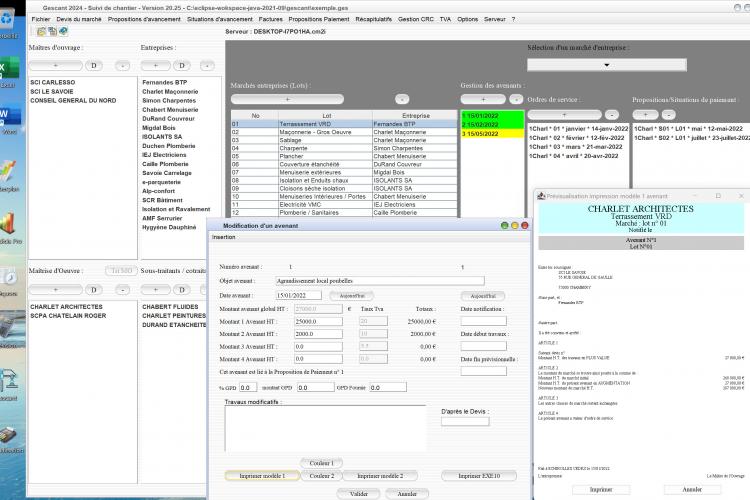Click the globe server toolbar icon
Screen dimensions: 750x500
click(63, 32)
